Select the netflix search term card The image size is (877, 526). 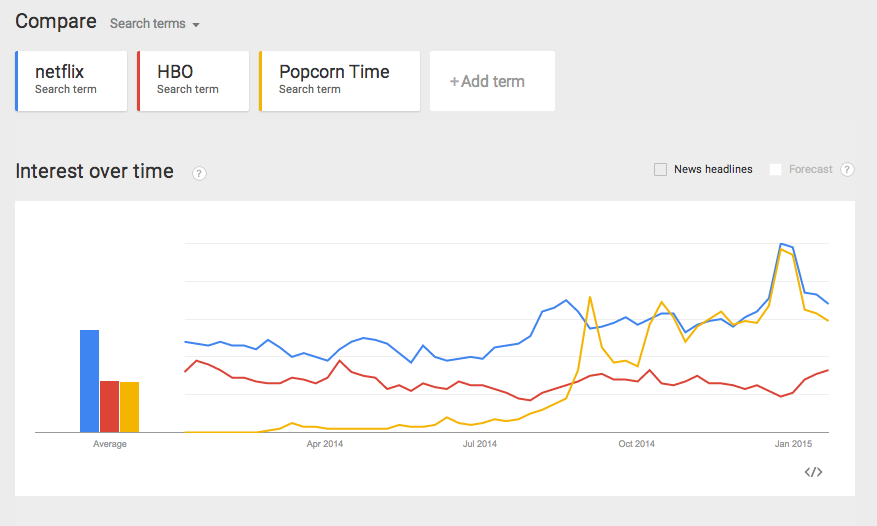72,80
